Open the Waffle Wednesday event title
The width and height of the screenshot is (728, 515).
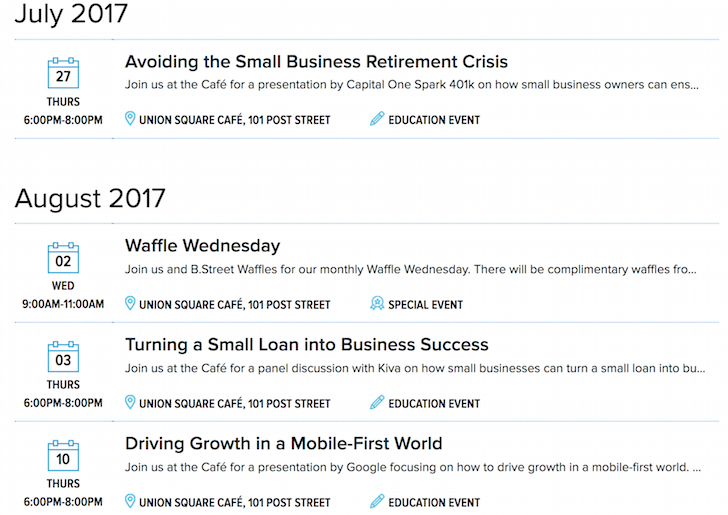pyautogui.click(x=202, y=246)
